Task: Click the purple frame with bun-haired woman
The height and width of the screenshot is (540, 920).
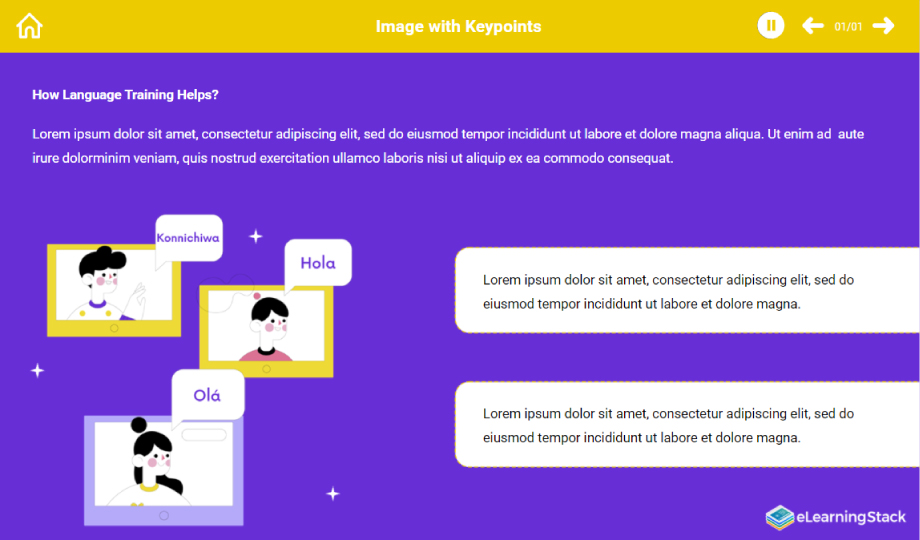Action: (x=163, y=470)
